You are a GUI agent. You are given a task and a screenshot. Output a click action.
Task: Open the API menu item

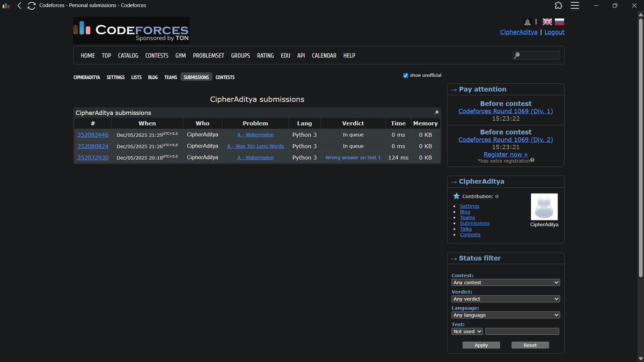(x=301, y=56)
